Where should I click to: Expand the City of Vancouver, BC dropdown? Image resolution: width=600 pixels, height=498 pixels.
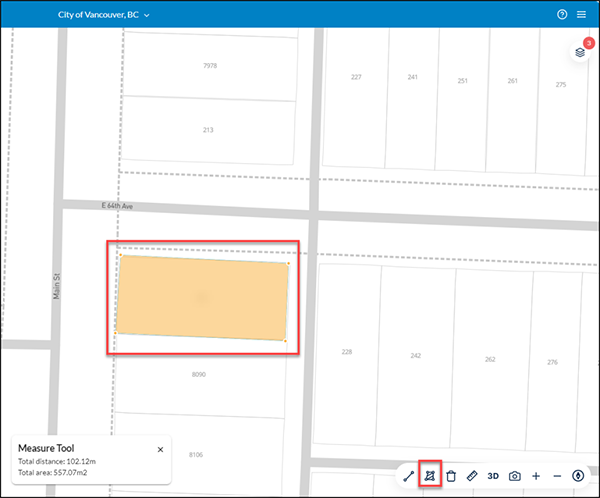[104, 15]
